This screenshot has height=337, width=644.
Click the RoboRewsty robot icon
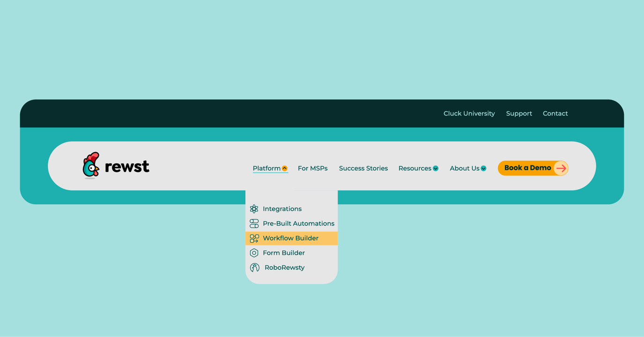click(255, 268)
